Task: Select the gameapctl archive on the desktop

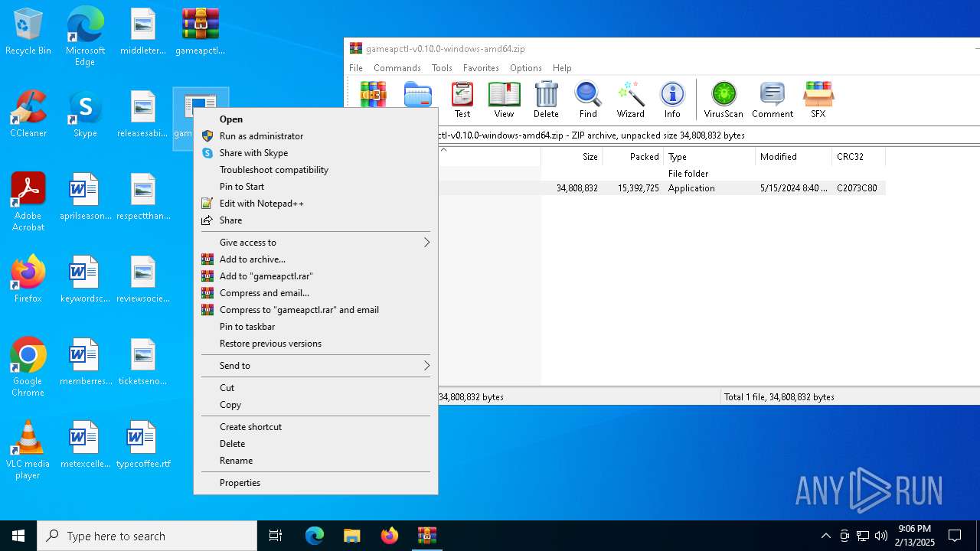Action: (201, 32)
